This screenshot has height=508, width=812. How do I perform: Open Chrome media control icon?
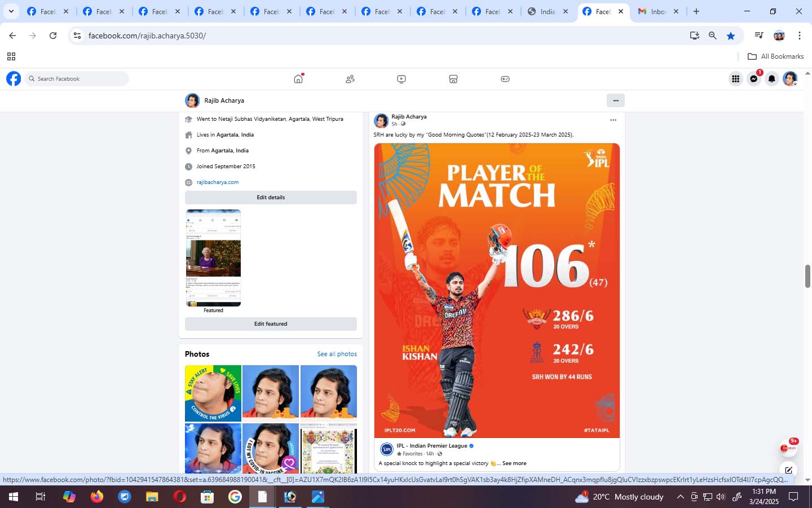tap(759, 36)
